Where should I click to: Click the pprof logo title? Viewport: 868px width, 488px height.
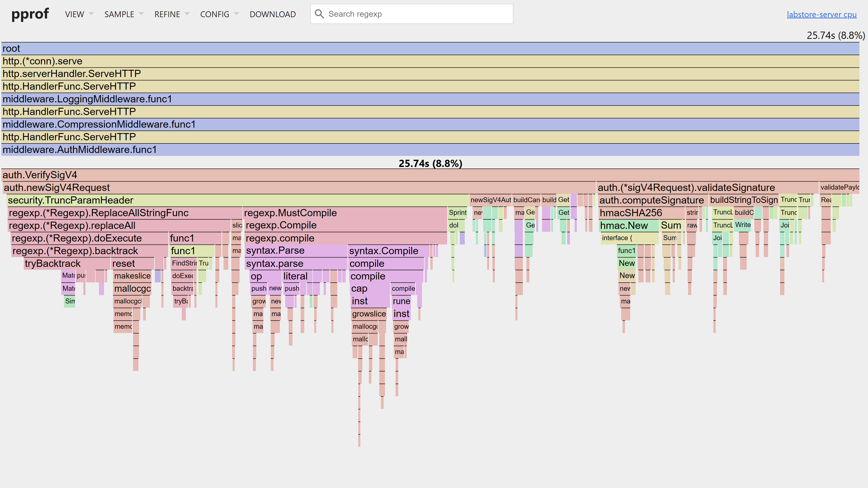click(x=30, y=14)
